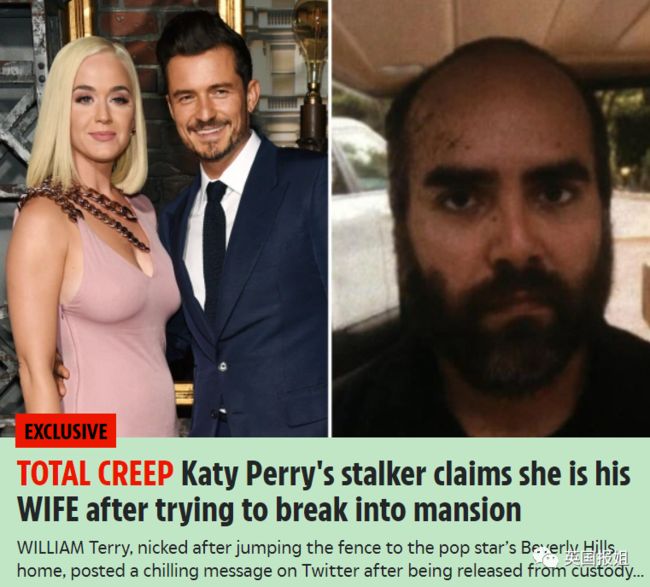Click the navy tie on suited man
Screen dimensions: 650x587
[x=216, y=240]
